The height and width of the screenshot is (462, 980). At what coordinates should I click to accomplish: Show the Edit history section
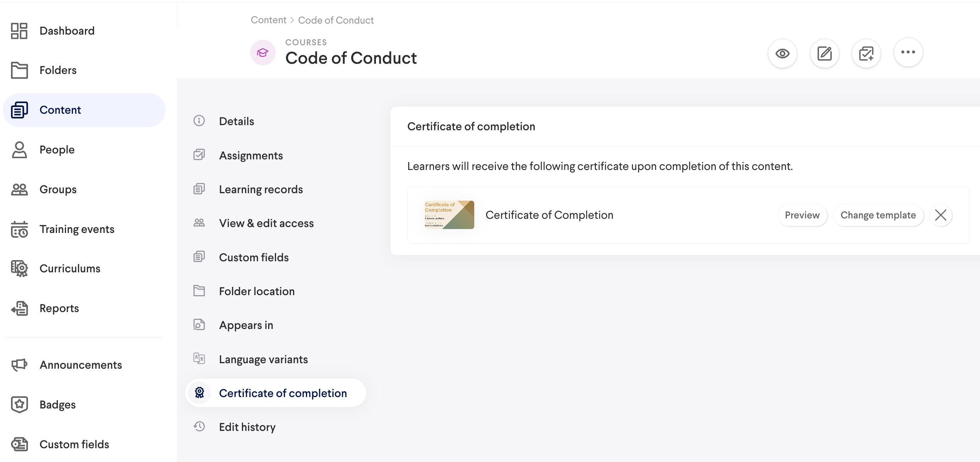coord(247,427)
